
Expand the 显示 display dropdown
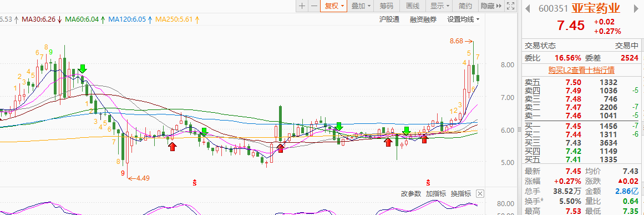click(439, 6)
